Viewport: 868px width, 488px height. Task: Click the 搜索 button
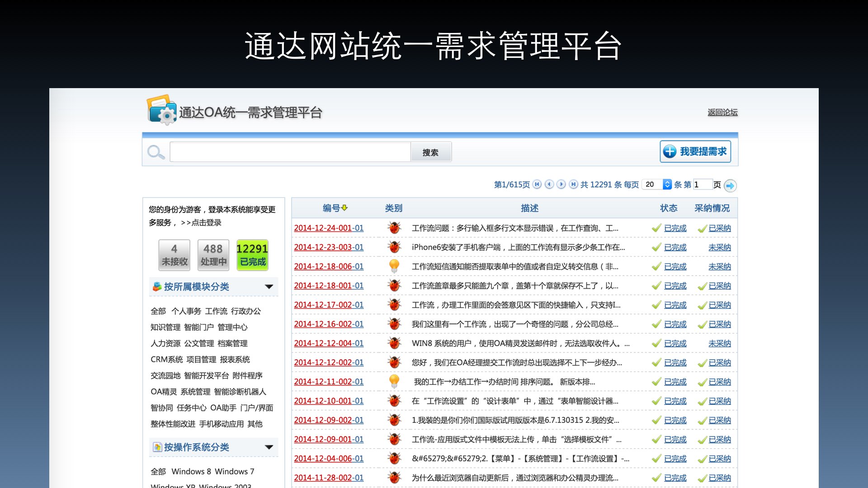coord(431,152)
